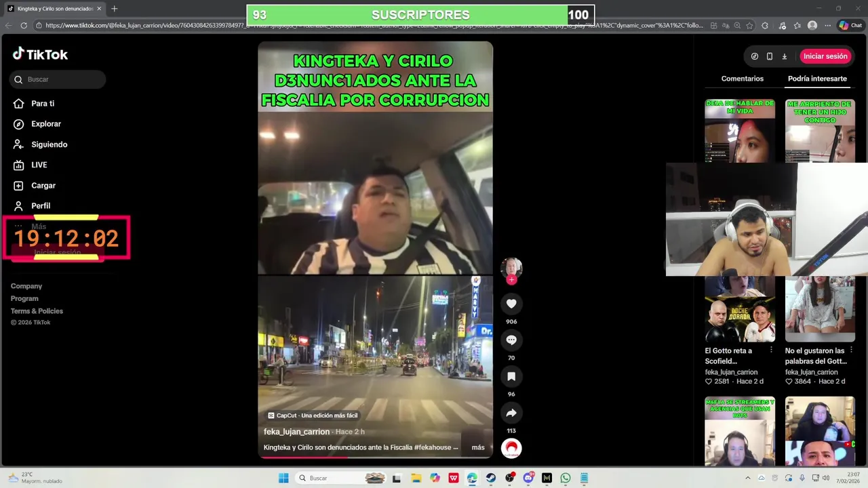Open the weather widget showing 23°C
Image resolution: width=868 pixels, height=488 pixels.
point(35,478)
